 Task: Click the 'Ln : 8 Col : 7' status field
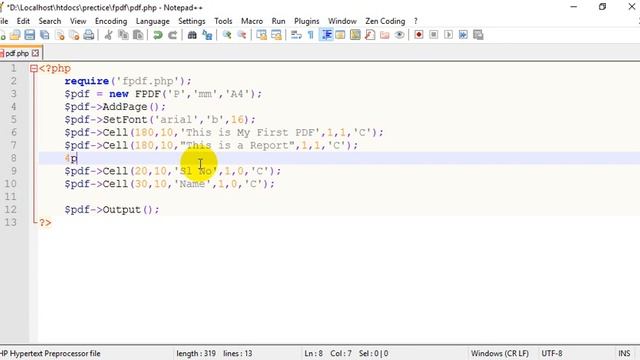328,353
